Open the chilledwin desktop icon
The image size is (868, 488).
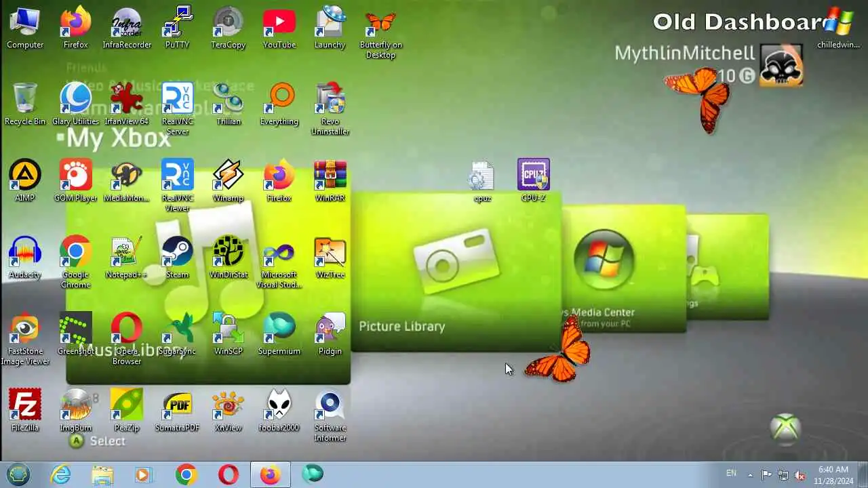tap(838, 28)
